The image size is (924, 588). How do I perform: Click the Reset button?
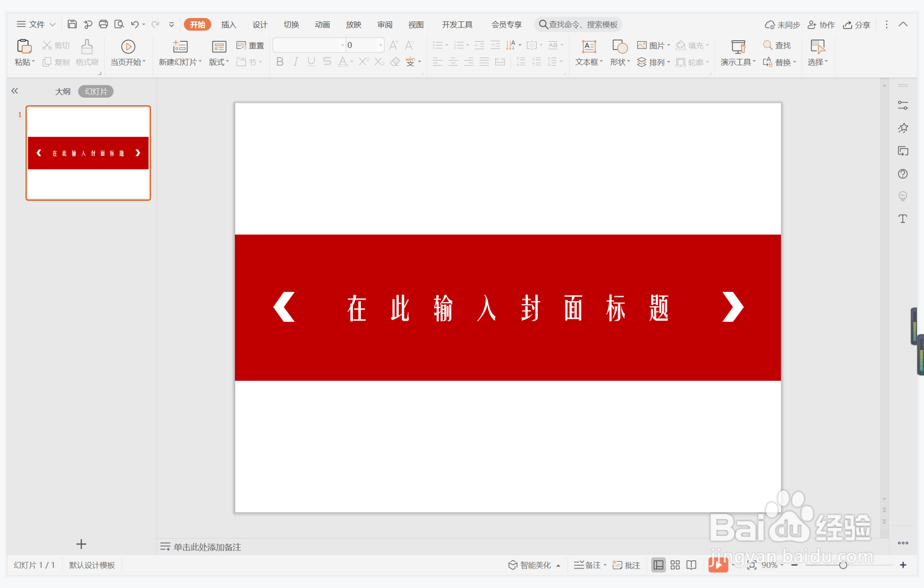[250, 45]
